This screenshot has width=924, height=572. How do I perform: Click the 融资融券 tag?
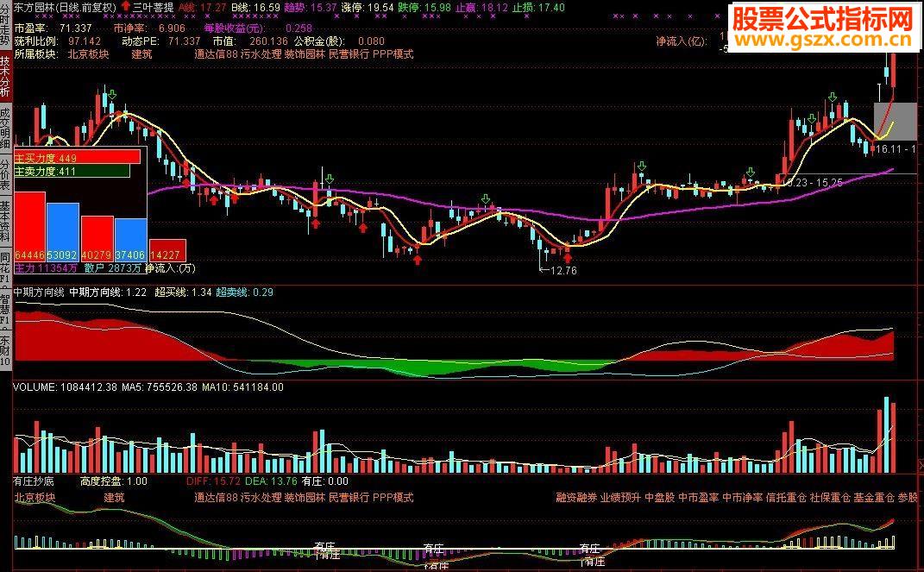coord(576,498)
